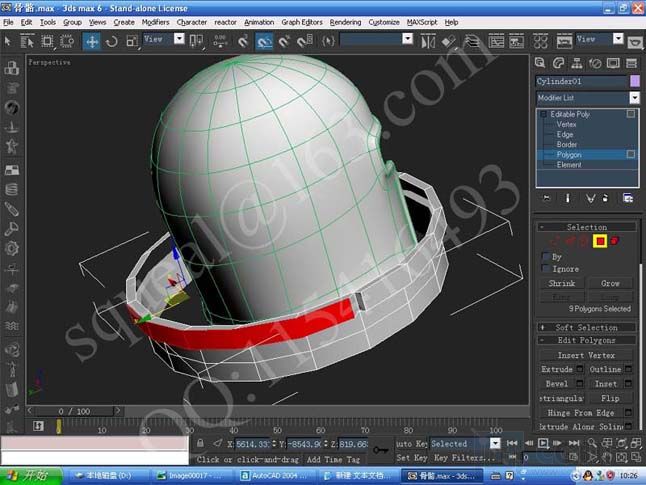
Task: Open the Modifier List dropdown
Action: pyautogui.click(x=634, y=98)
